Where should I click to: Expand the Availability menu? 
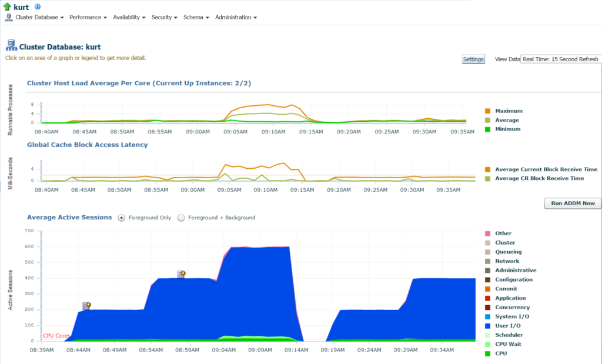pos(129,17)
